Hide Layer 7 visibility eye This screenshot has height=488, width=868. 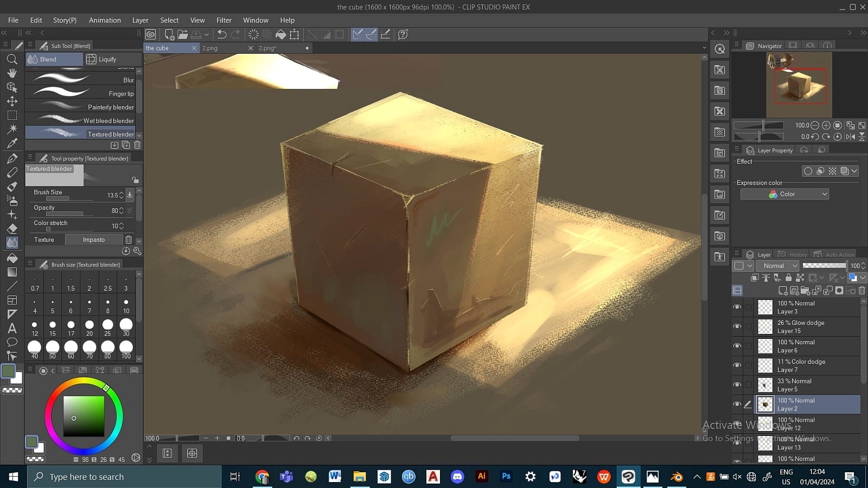tap(737, 365)
